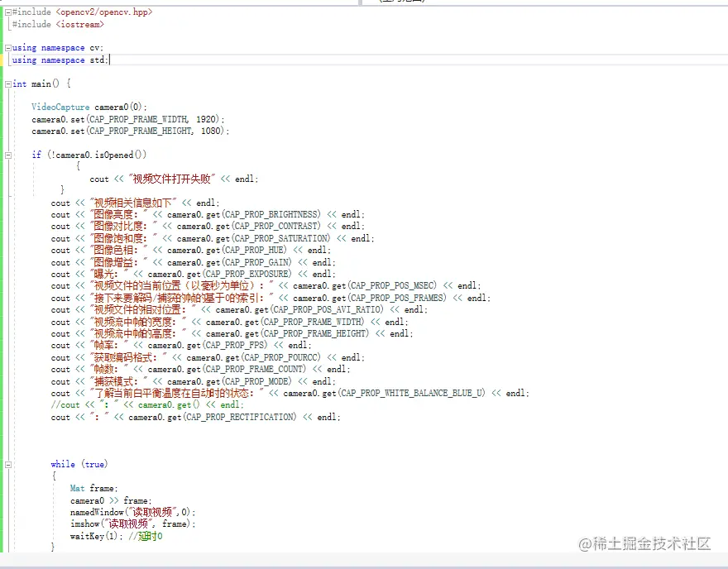
Task: Click the 'camera0 >> frame;' line
Action: point(111,501)
